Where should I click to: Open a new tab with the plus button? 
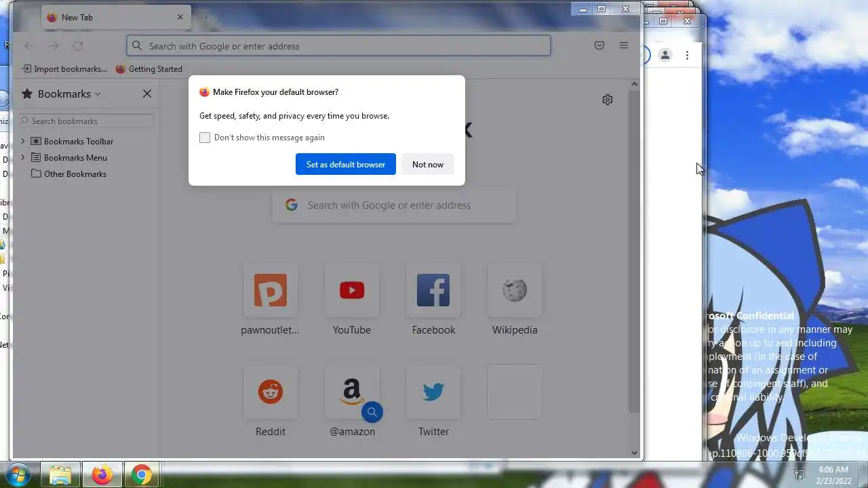coord(205,17)
